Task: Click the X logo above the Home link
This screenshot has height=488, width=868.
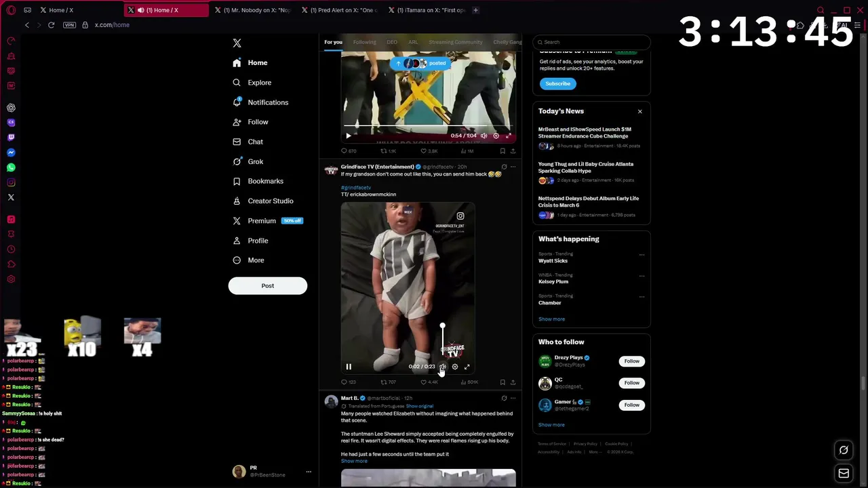Action: [x=237, y=43]
